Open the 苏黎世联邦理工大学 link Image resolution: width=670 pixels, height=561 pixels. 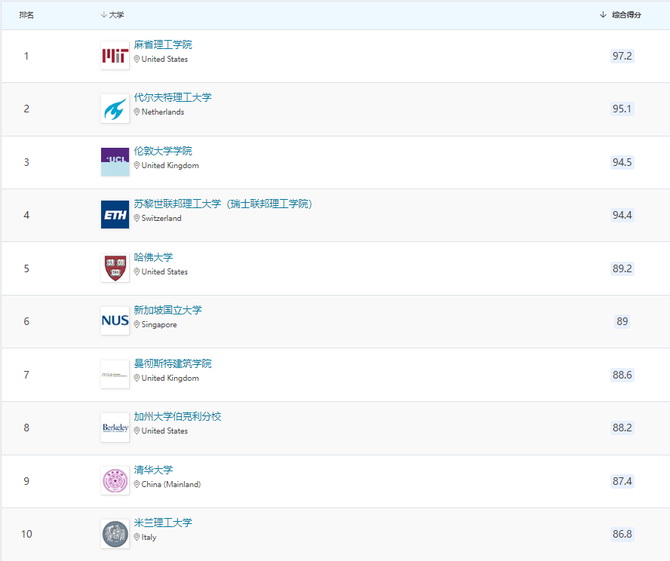click(x=223, y=204)
